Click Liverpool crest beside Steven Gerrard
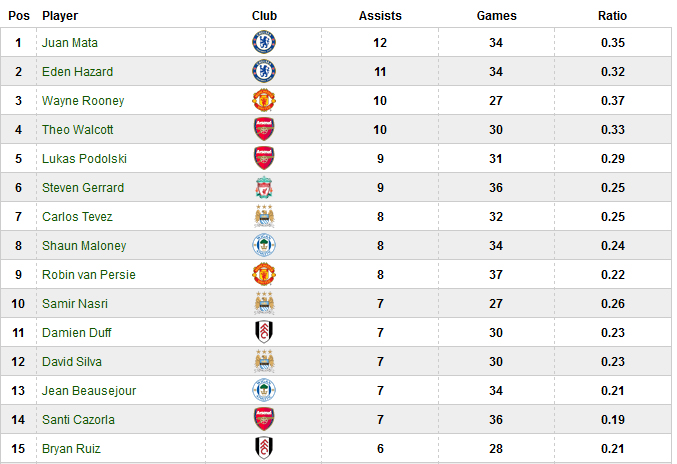 coord(264,187)
